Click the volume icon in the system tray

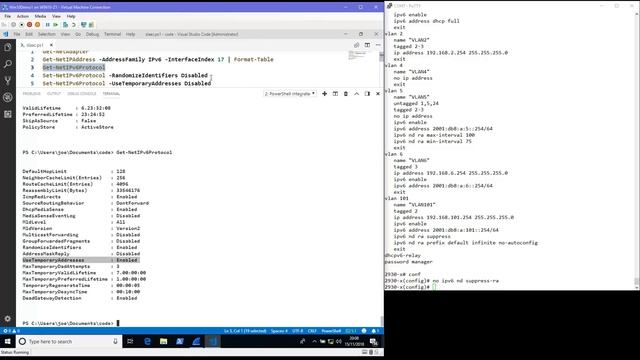coord(339,342)
